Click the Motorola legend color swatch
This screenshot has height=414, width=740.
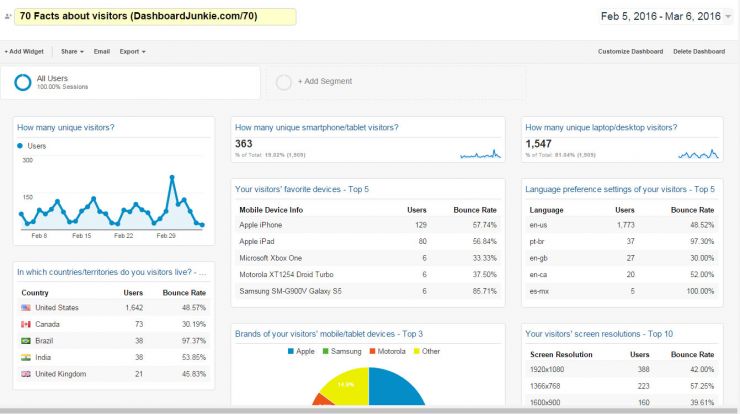372,351
